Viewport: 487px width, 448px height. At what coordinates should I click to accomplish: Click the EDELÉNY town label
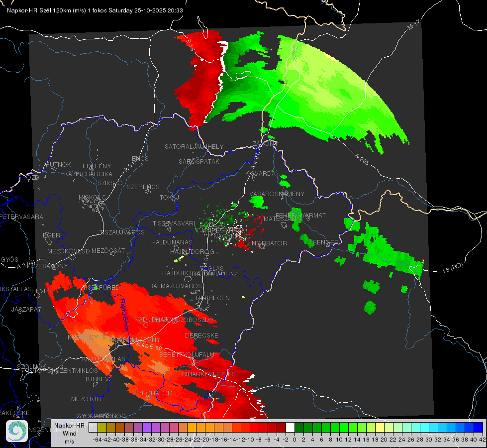pyautogui.click(x=97, y=166)
